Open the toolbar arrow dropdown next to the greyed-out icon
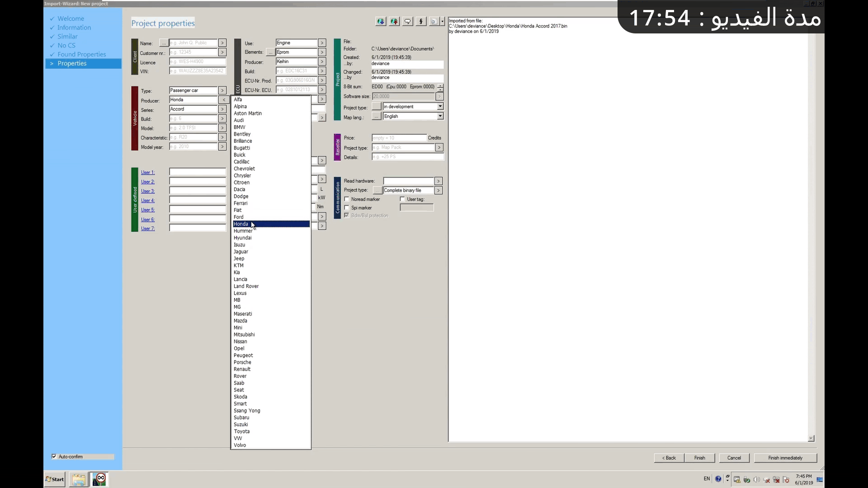 click(443, 21)
